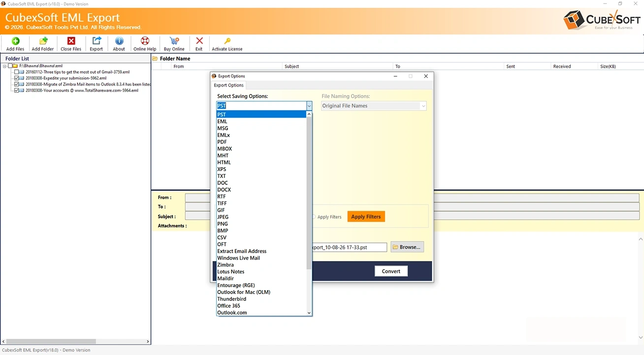Click the Exit toolbar icon
Viewport: 644px width, 355px height.
pos(199,41)
